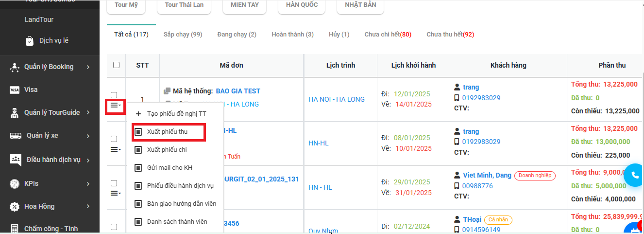
Task: Open the HA NOI - HA LONG itinerary link
Action: (x=337, y=100)
